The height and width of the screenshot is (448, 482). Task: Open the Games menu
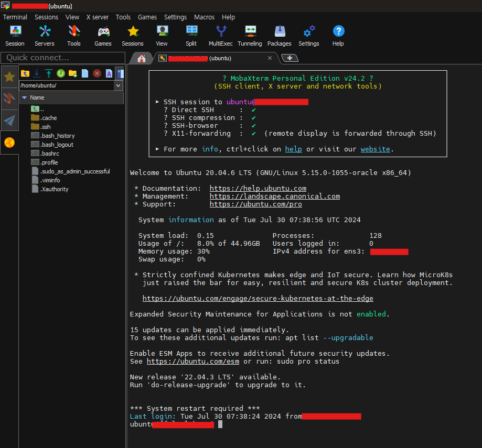147,17
